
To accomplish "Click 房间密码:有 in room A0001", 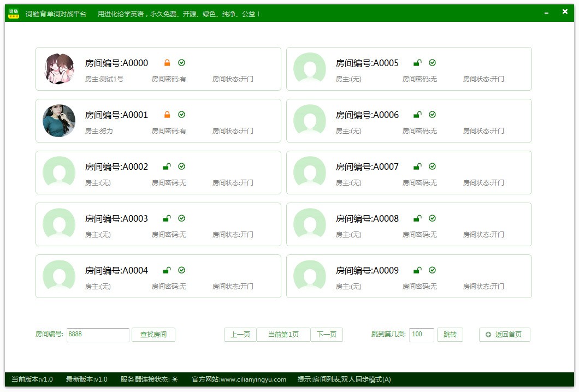I will tap(169, 131).
